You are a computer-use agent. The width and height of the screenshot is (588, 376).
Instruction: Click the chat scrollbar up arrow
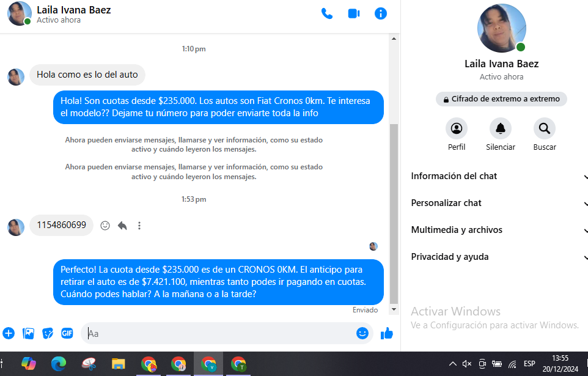click(394, 39)
